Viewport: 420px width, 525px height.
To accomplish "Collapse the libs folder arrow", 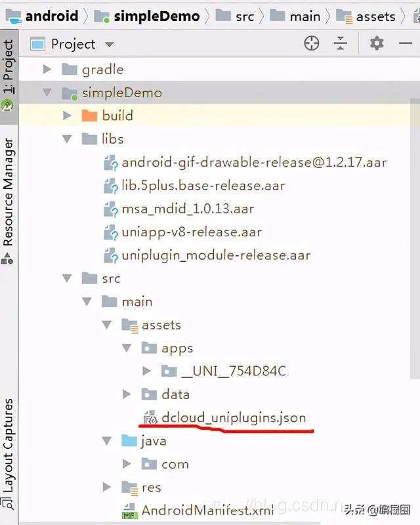I will [x=67, y=138].
